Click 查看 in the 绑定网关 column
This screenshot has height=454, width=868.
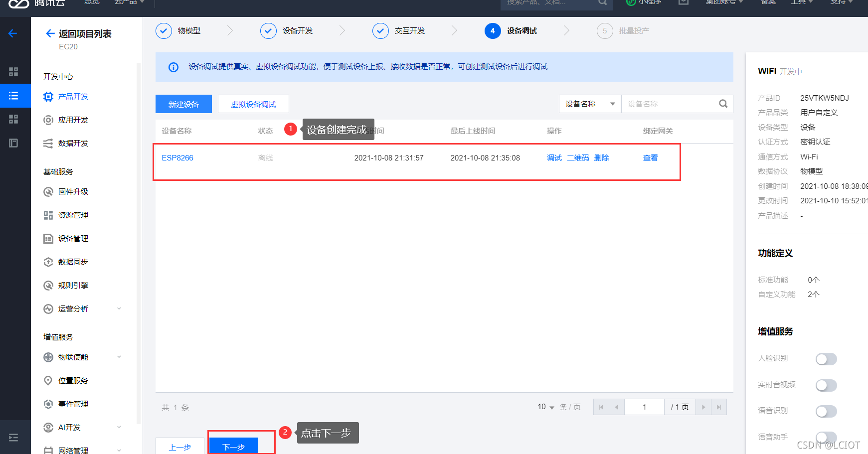tap(651, 158)
